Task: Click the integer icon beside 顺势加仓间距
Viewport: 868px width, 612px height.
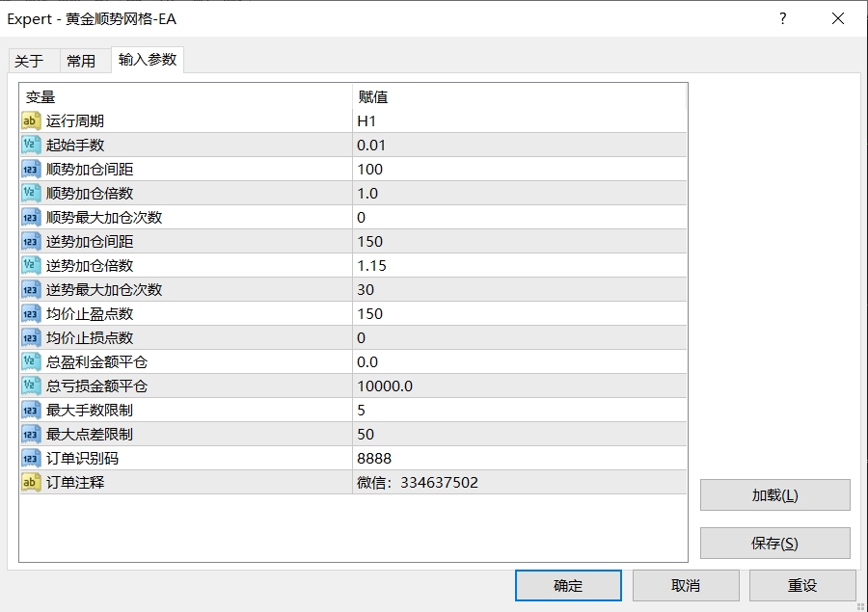Action: pyautogui.click(x=31, y=169)
